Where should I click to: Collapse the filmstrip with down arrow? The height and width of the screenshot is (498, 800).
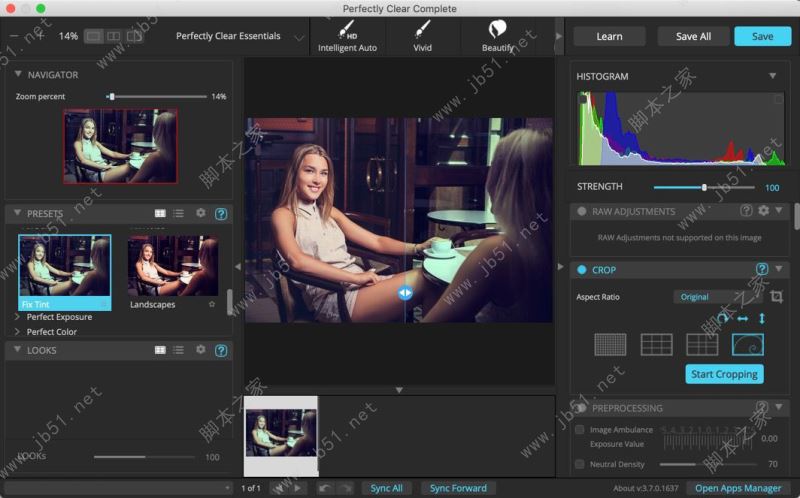(x=399, y=390)
